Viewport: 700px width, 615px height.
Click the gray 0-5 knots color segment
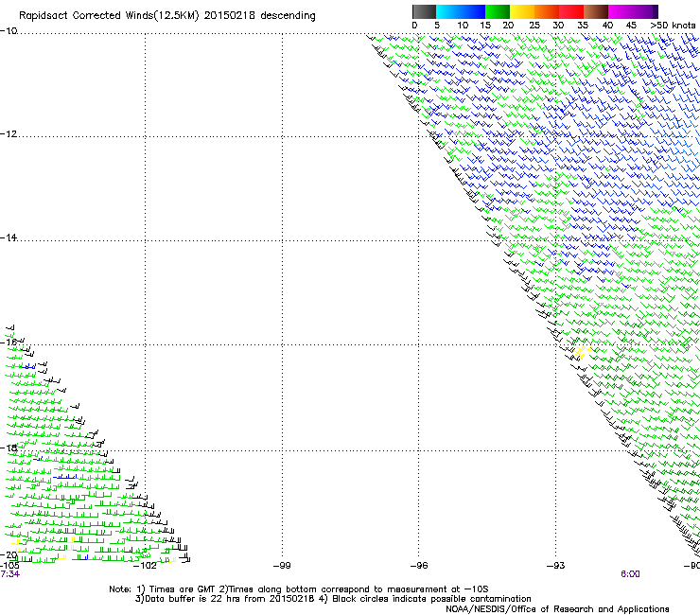424,11
